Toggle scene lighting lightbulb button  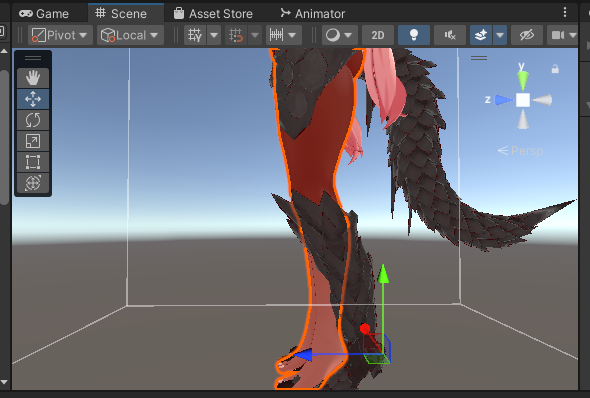[x=414, y=35]
